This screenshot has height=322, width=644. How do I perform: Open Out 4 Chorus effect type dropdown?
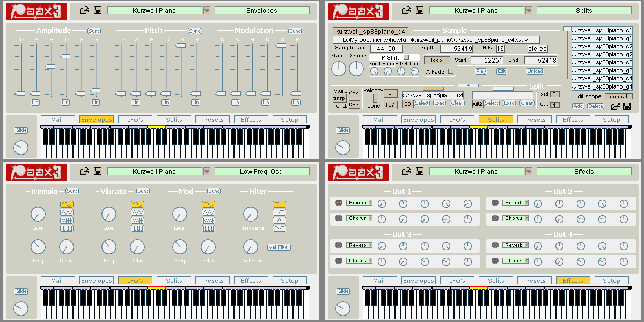[x=526, y=261]
